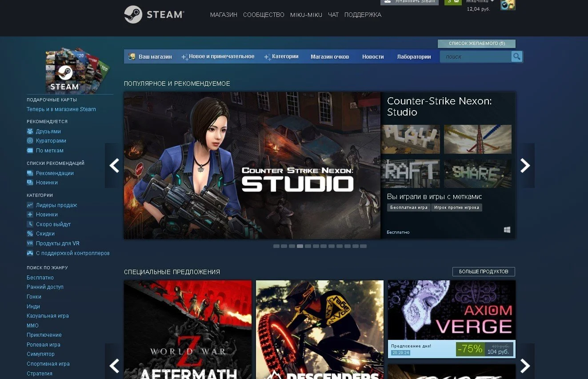Image resolution: width=588 pixels, height=379 pixels.
Task: View the PLAY screenshot thumbnail
Action: [x=410, y=139]
